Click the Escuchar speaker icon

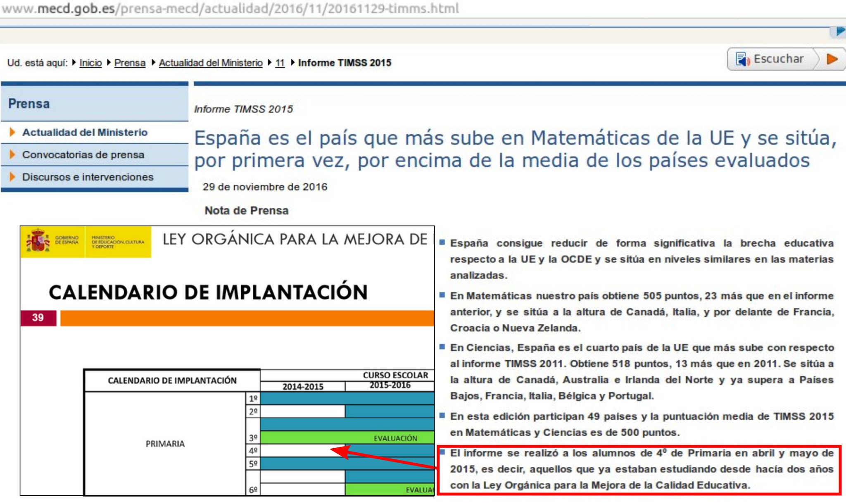(x=742, y=59)
